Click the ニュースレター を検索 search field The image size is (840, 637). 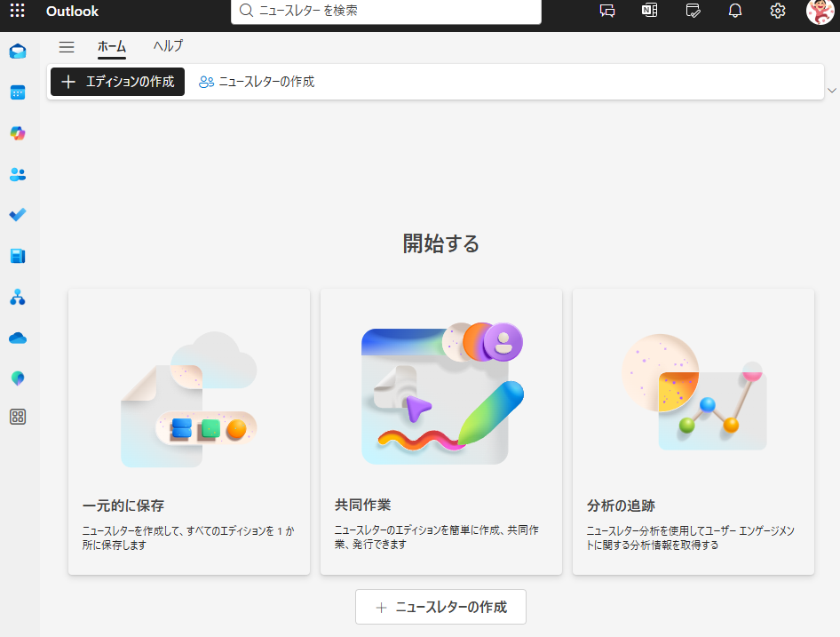pyautogui.click(x=391, y=11)
